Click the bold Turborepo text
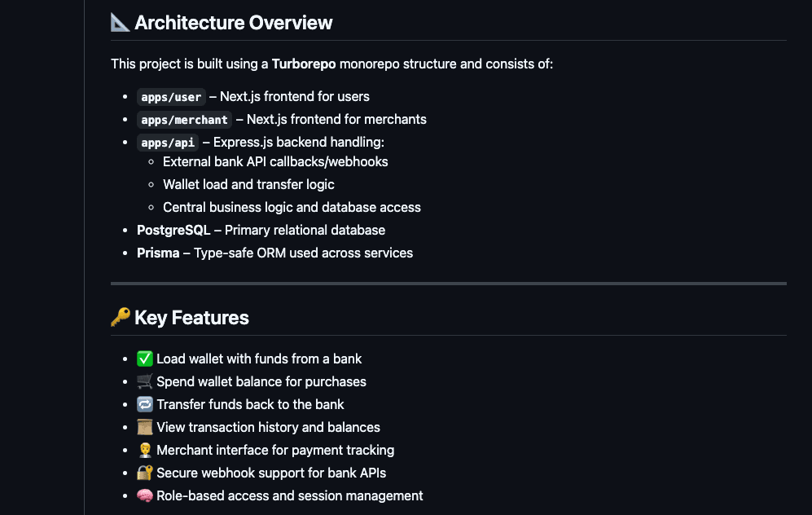812x515 pixels. pos(304,64)
